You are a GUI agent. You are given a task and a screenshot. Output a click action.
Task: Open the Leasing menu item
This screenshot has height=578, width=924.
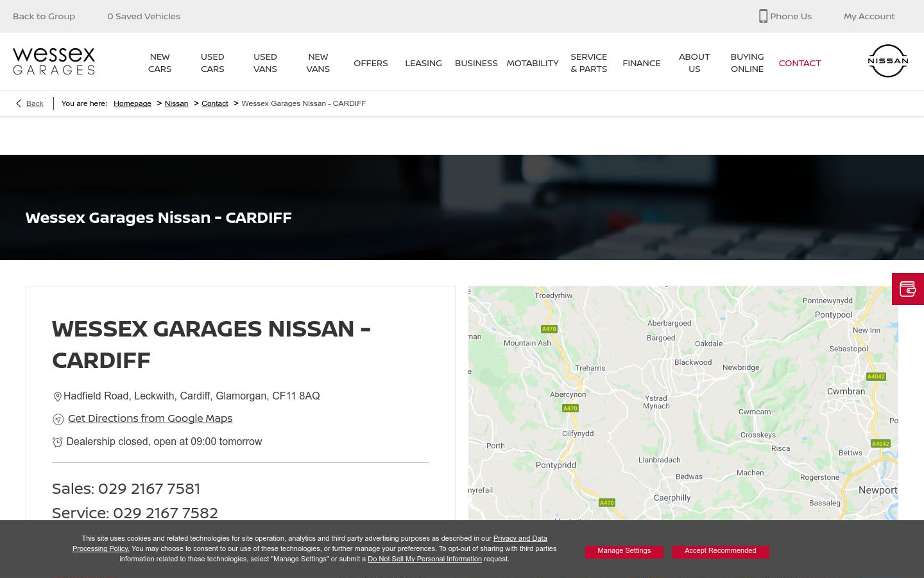tap(424, 63)
